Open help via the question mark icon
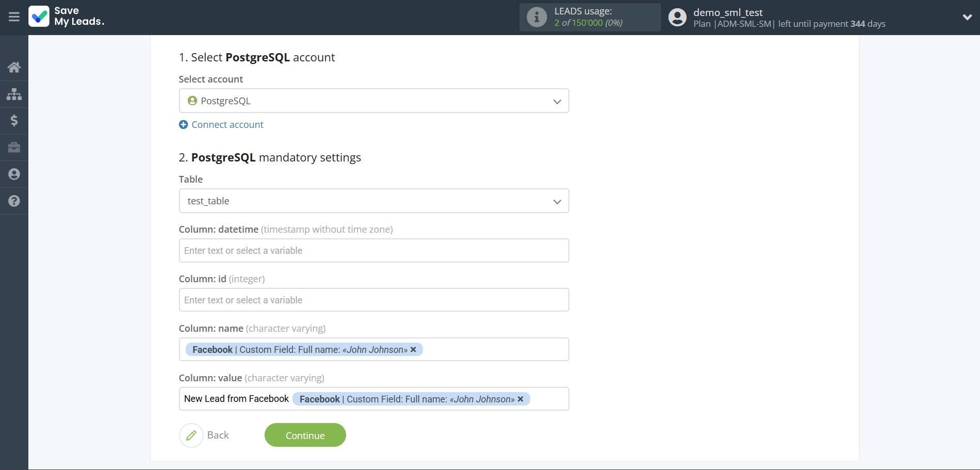Image resolution: width=980 pixels, height=470 pixels. [14, 201]
